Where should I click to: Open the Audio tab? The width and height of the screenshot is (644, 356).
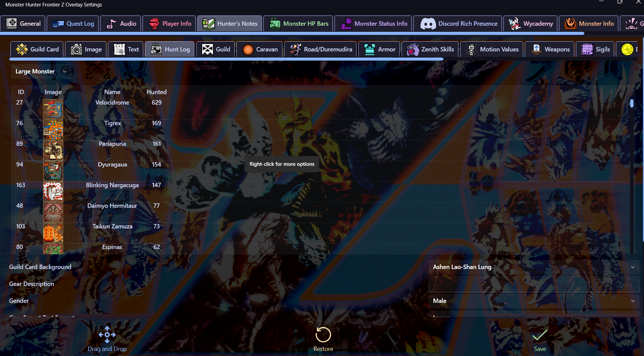[121, 24]
